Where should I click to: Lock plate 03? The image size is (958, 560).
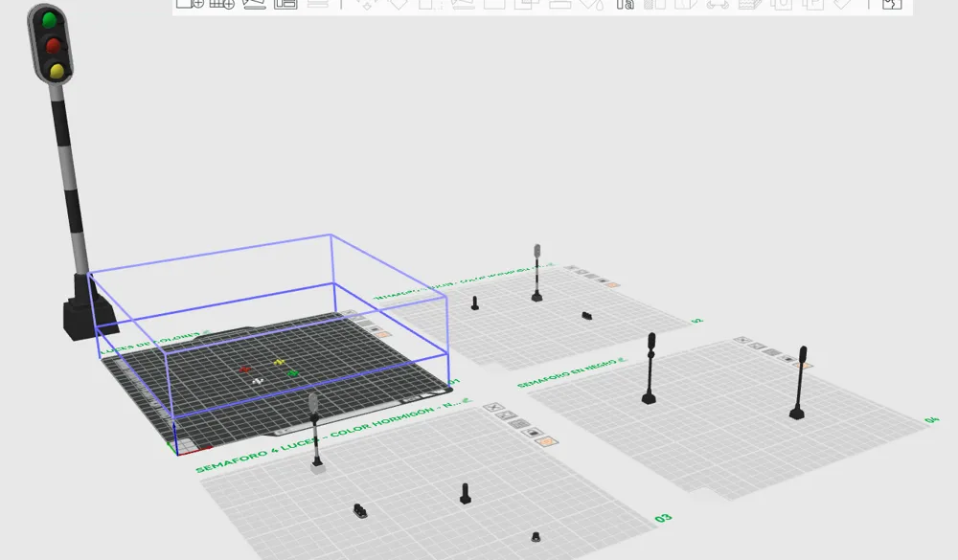coord(533,433)
